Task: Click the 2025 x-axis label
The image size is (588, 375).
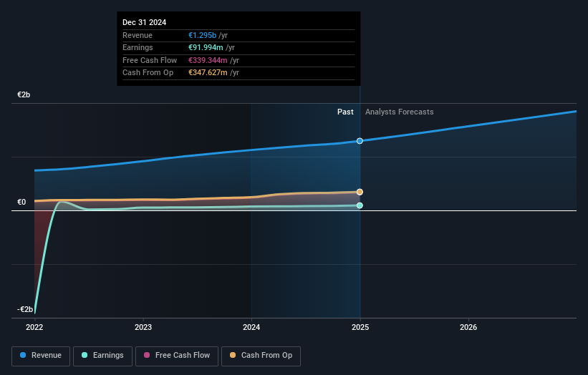Action: (360, 327)
